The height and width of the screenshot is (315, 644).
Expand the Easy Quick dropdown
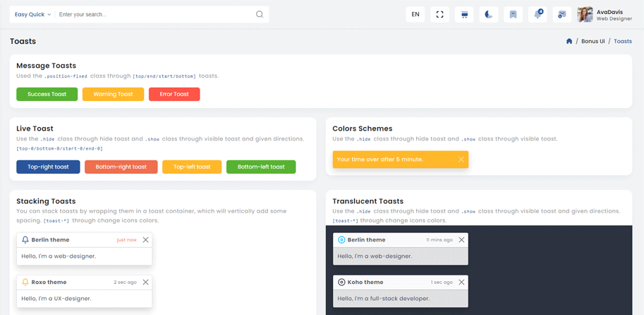32,14
